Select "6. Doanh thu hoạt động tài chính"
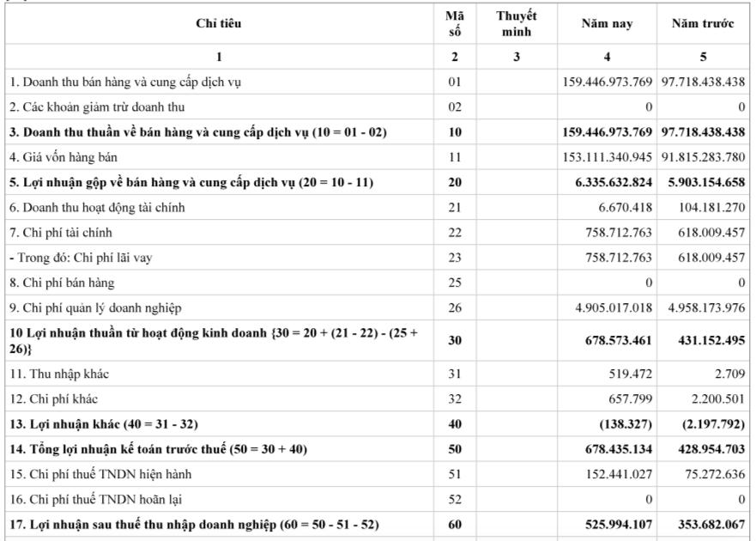Screen dimensions: 756x541 (x=97, y=207)
